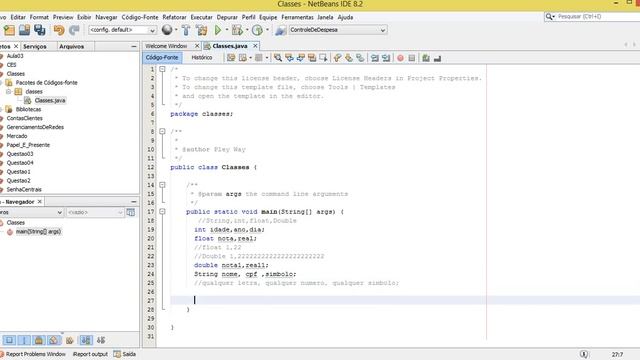
Task: Open the Ferramentas menu
Action: [x=298, y=17]
